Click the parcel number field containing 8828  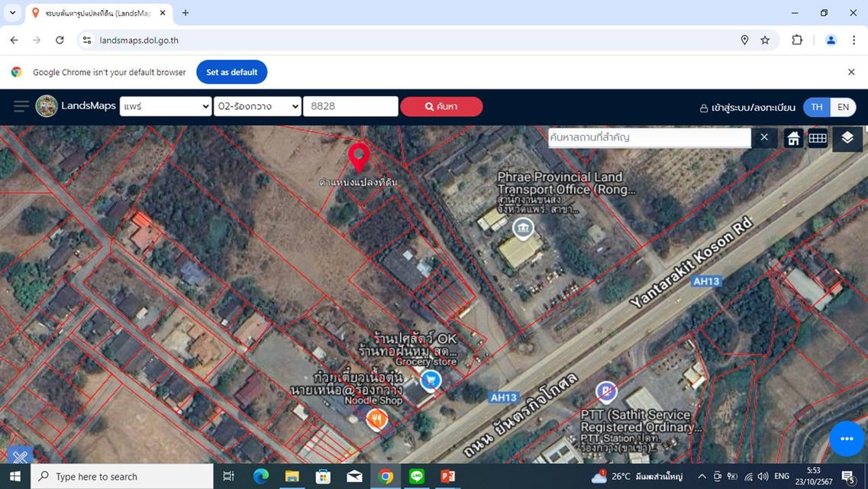pos(350,106)
